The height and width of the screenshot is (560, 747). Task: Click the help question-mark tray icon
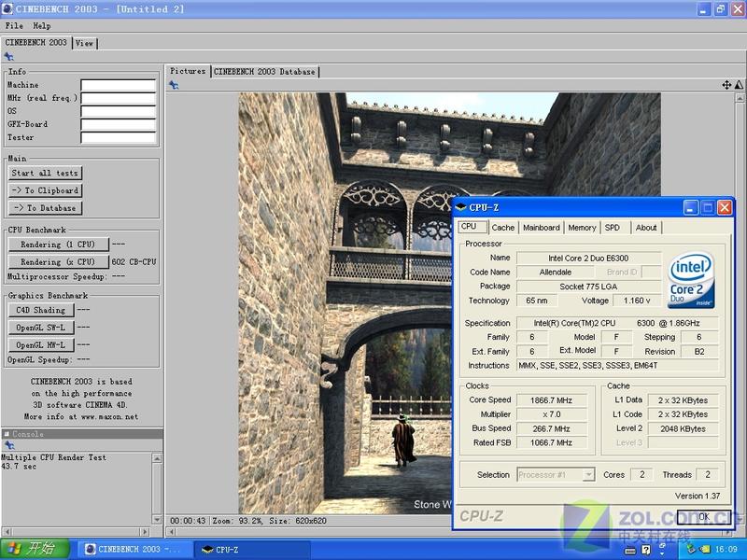point(645,550)
